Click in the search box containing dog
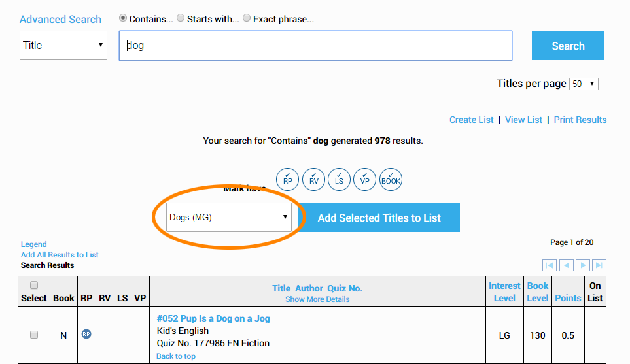This screenshot has width=630, height=364. pyautogui.click(x=315, y=46)
